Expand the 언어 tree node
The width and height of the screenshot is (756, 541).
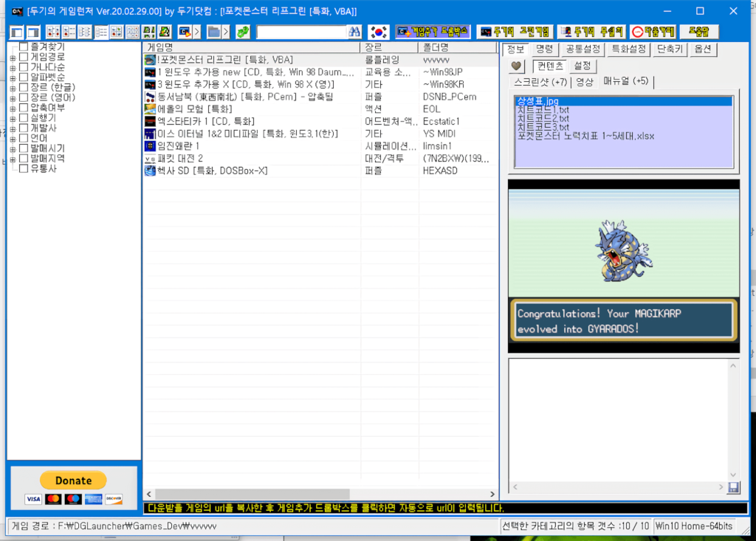pyautogui.click(x=13, y=139)
